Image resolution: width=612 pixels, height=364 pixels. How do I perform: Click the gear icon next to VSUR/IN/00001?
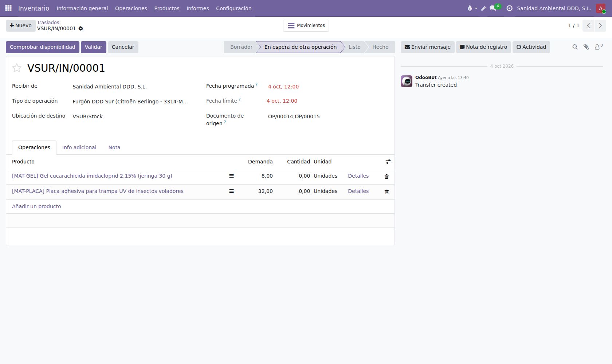[x=81, y=28]
